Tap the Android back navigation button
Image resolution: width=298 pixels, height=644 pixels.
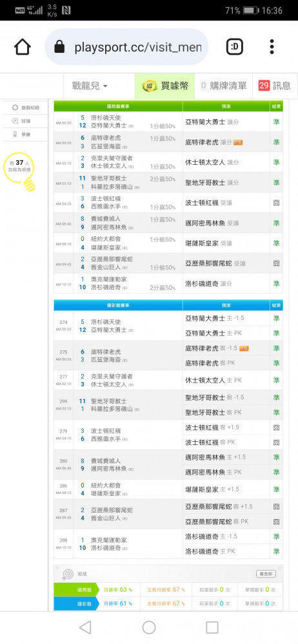coord(84,627)
